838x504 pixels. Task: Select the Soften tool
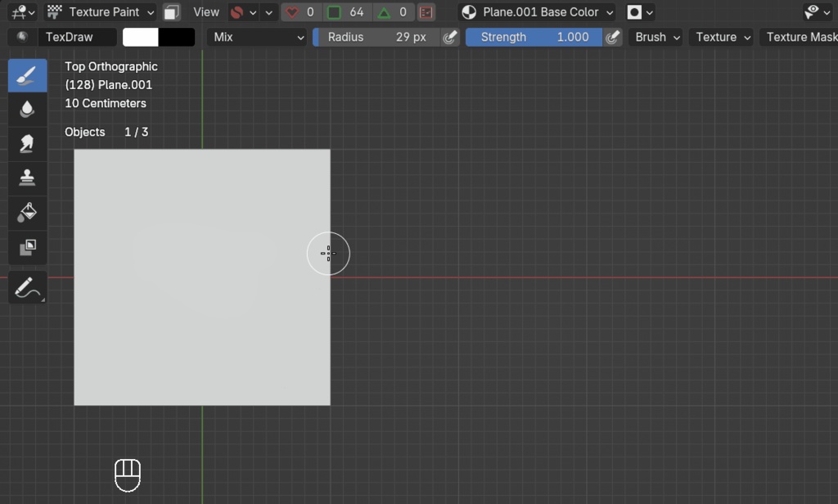point(26,109)
